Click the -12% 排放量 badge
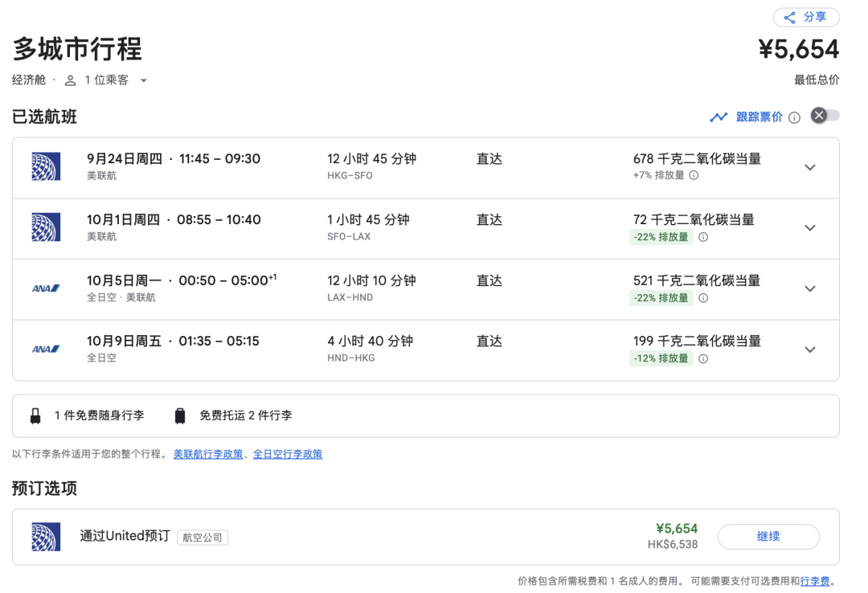The width and height of the screenshot is (868, 593). coord(661,359)
